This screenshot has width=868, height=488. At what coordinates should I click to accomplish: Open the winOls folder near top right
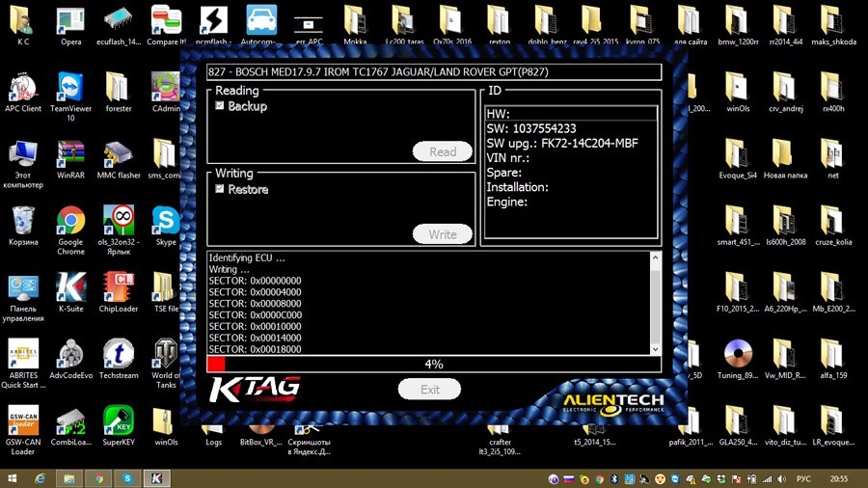(738, 92)
